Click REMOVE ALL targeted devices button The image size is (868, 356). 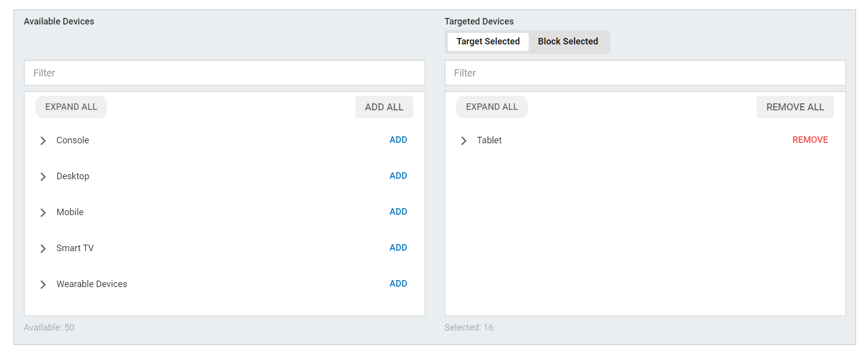[x=795, y=107]
